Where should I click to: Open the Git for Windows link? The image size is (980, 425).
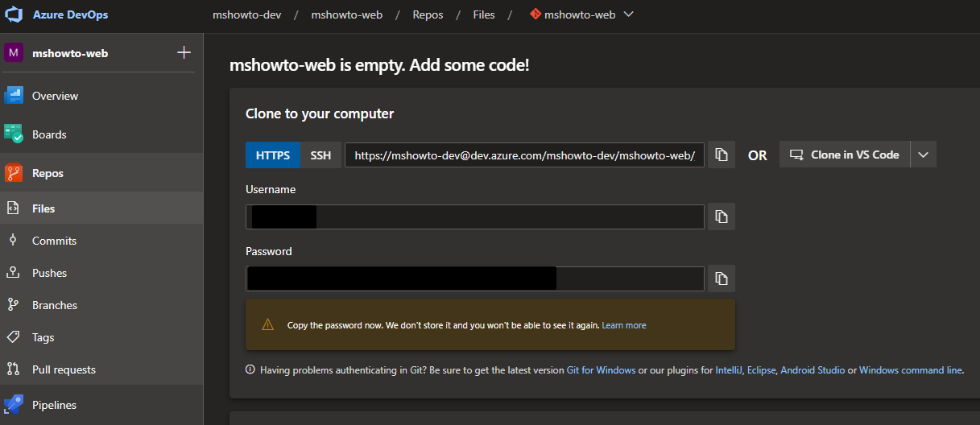pyautogui.click(x=601, y=370)
